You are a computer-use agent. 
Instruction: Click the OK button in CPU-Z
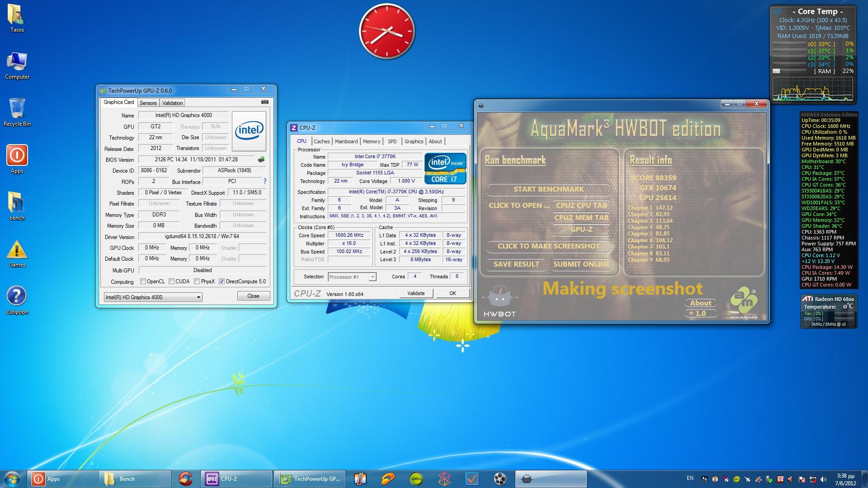coord(453,293)
